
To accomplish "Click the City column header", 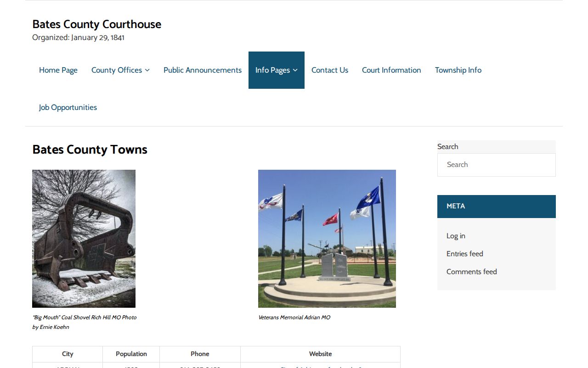I will [x=68, y=354].
